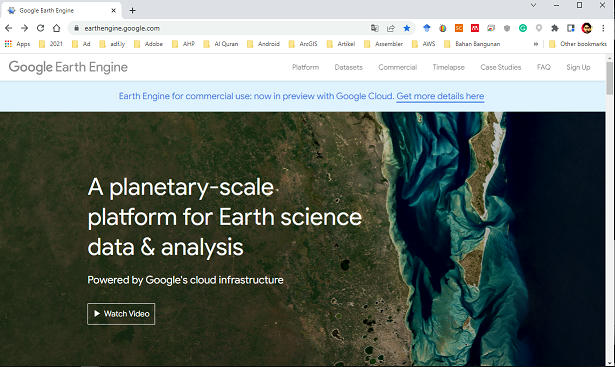This screenshot has height=367, width=615.
Task: Open the Datasets menu item
Action: [x=348, y=67]
